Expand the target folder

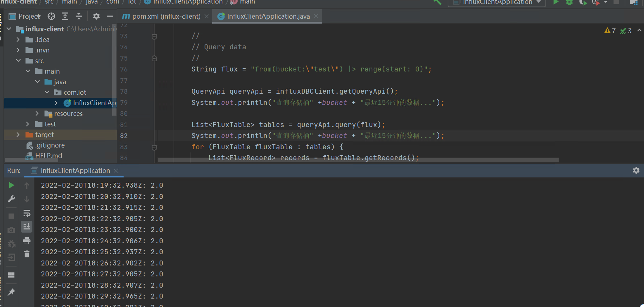(18, 134)
